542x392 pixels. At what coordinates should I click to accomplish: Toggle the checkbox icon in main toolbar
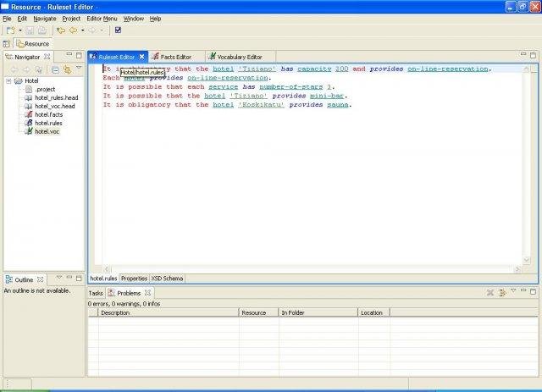point(118,30)
